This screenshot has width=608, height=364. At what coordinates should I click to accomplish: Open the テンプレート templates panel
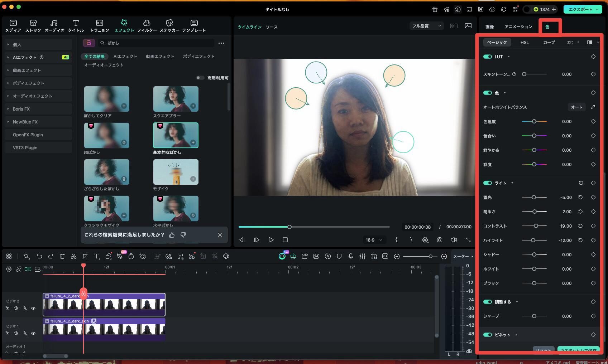point(194,26)
